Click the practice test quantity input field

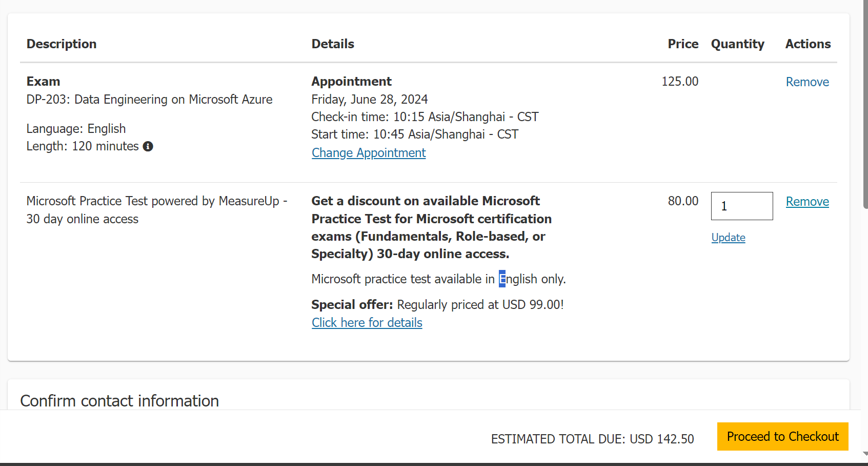741,206
